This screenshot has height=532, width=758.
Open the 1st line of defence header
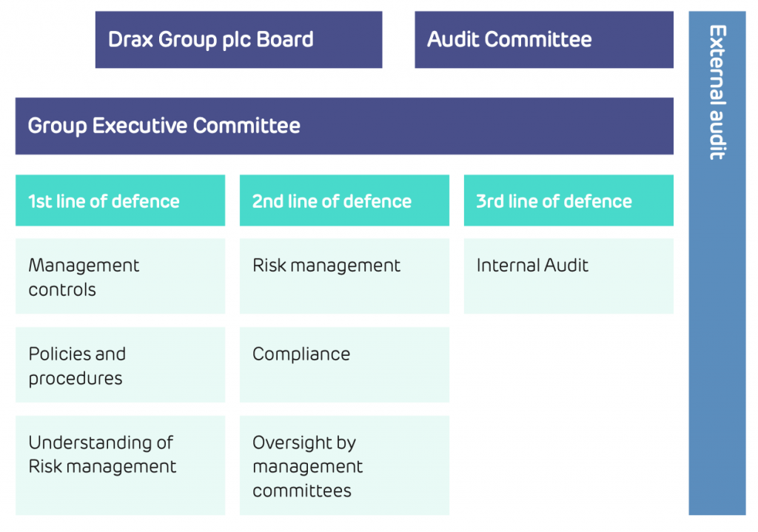(x=120, y=201)
